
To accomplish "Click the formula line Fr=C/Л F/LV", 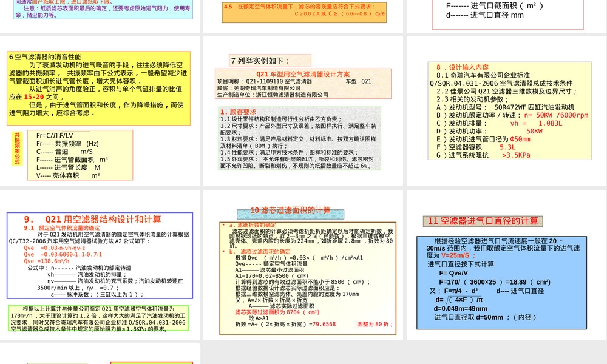I will tap(55, 135).
